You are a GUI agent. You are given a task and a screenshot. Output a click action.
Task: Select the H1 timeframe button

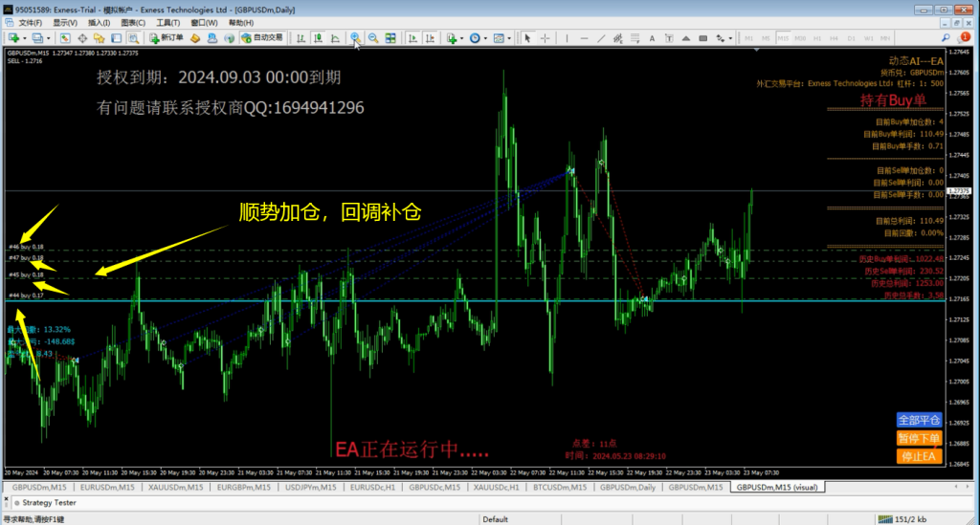pos(818,38)
